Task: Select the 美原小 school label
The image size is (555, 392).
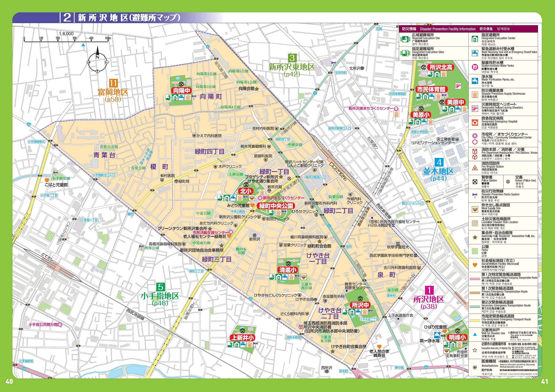Action: point(421,115)
